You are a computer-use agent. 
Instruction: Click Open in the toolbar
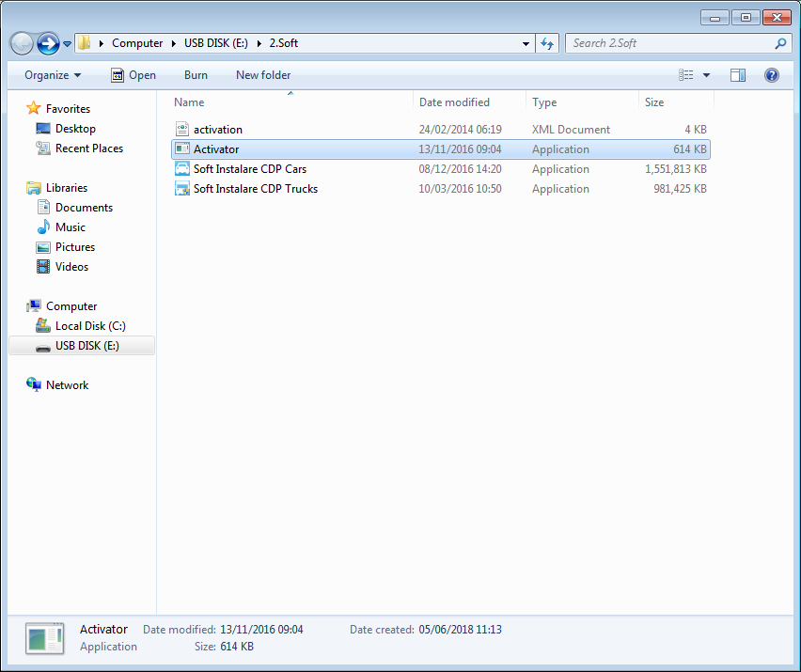click(133, 75)
